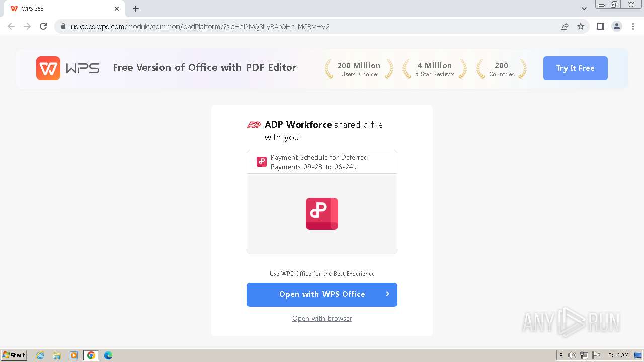View site info via the padlock icon
The image size is (644, 362).
(x=63, y=27)
